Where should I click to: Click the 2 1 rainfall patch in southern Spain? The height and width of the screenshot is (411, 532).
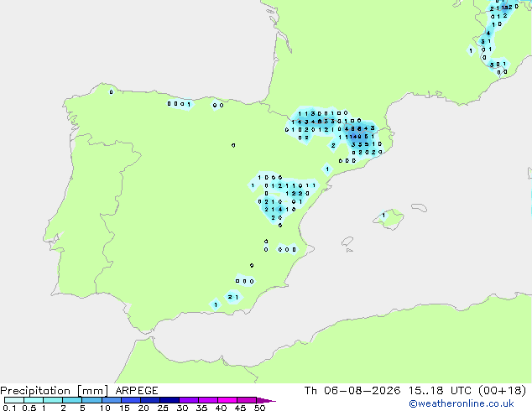pos(233,297)
